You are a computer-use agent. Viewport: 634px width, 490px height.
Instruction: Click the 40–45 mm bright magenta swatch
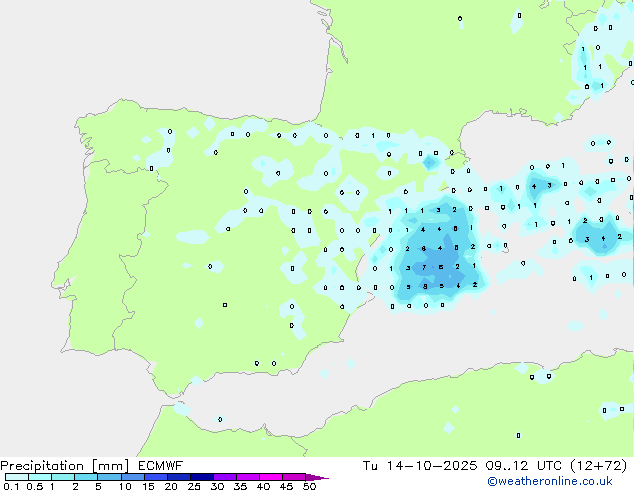pyautogui.click(x=271, y=477)
